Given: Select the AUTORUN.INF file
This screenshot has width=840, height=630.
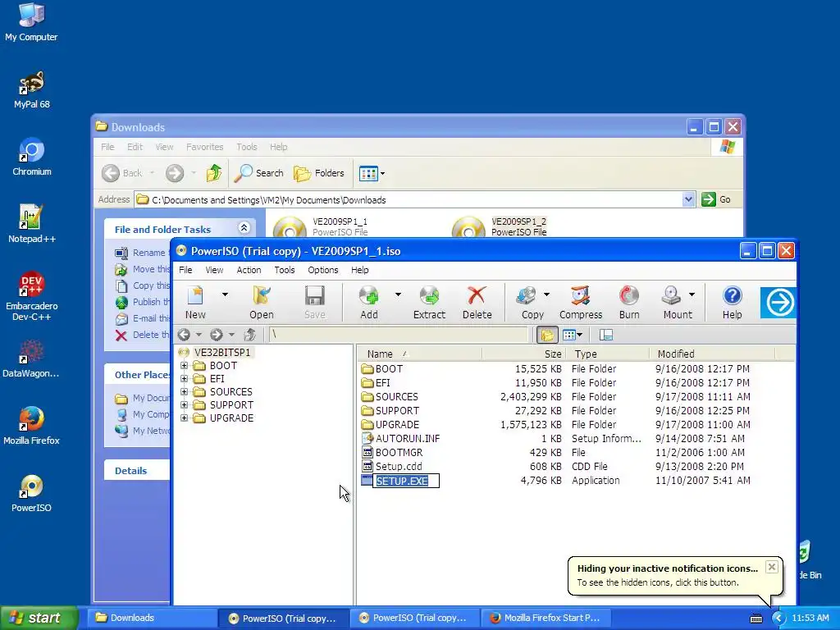Looking at the screenshot, I should pyautogui.click(x=407, y=439).
